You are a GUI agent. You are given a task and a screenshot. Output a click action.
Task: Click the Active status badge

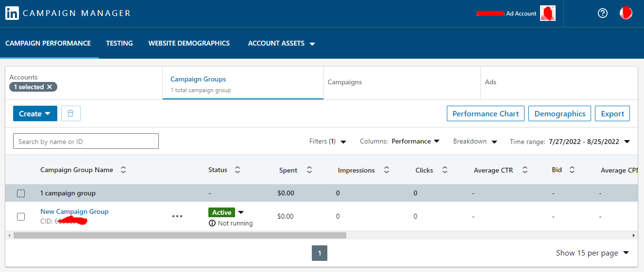(222, 212)
